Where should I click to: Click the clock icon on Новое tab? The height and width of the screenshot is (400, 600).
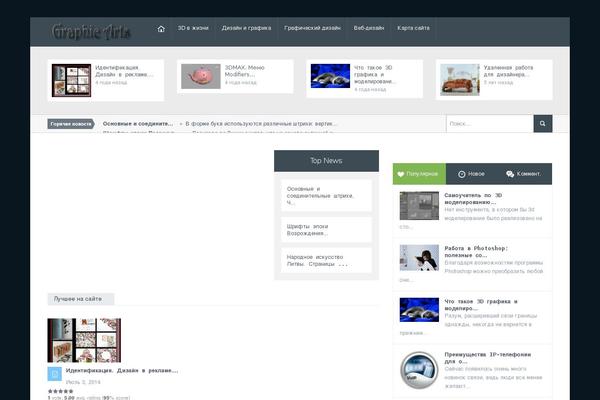pyautogui.click(x=462, y=174)
